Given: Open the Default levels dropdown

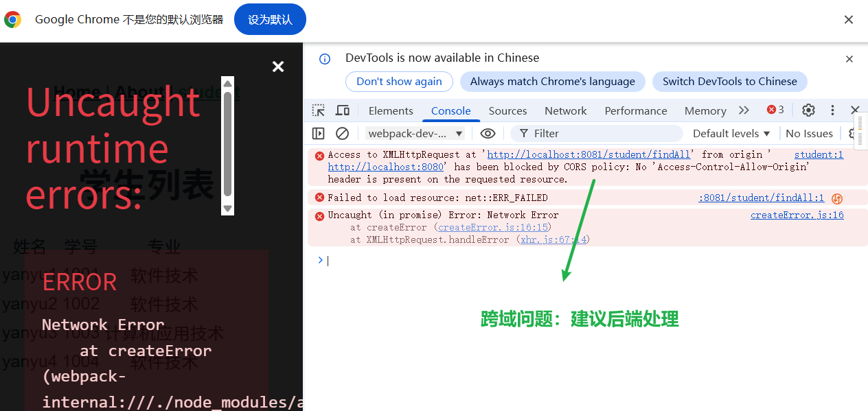Looking at the screenshot, I should tap(731, 133).
